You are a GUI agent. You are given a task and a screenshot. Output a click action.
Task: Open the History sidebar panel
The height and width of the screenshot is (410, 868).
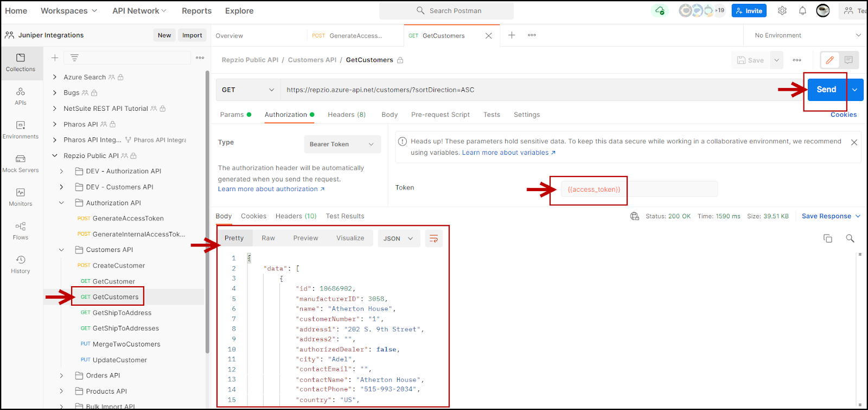(x=21, y=264)
